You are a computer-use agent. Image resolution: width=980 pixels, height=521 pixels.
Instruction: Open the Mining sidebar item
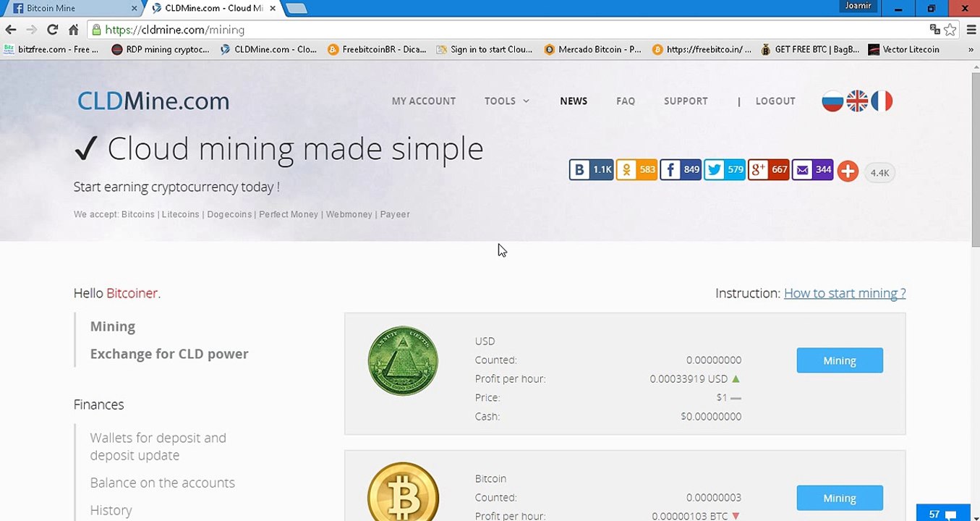(113, 326)
